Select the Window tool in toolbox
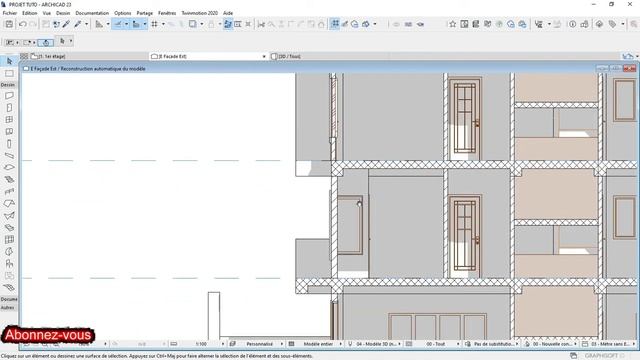The height and width of the screenshot is (360, 640). click(x=9, y=120)
